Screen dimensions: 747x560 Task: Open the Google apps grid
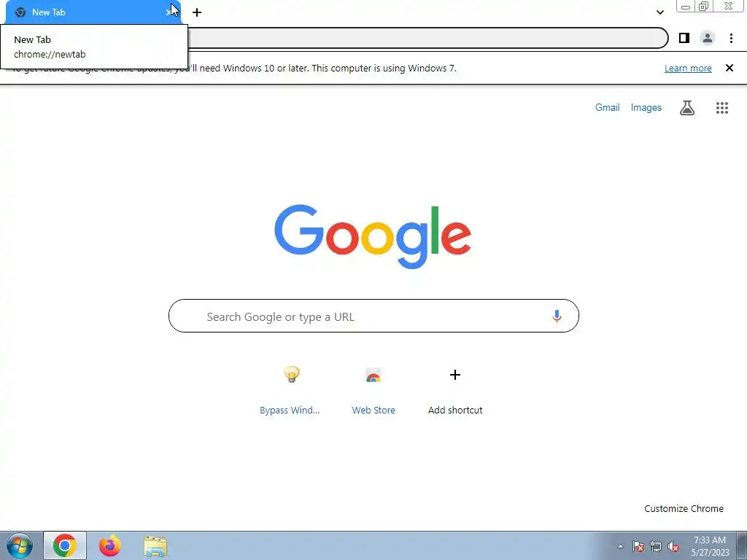tap(722, 108)
